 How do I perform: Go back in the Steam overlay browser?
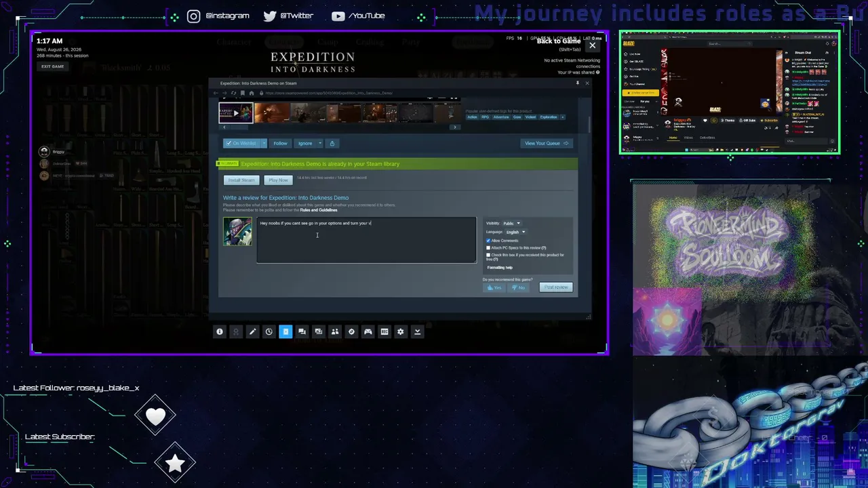click(x=216, y=93)
